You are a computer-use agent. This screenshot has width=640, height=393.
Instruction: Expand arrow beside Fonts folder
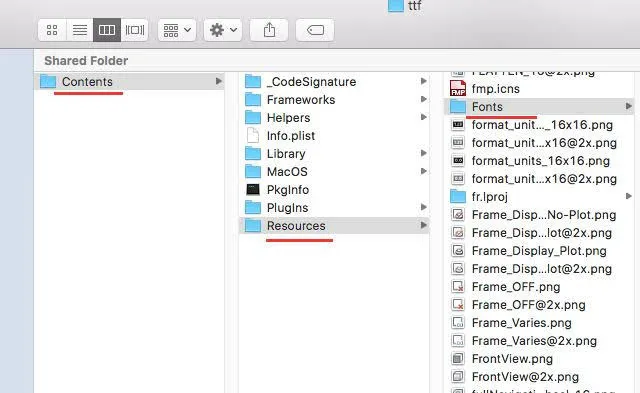point(629,106)
